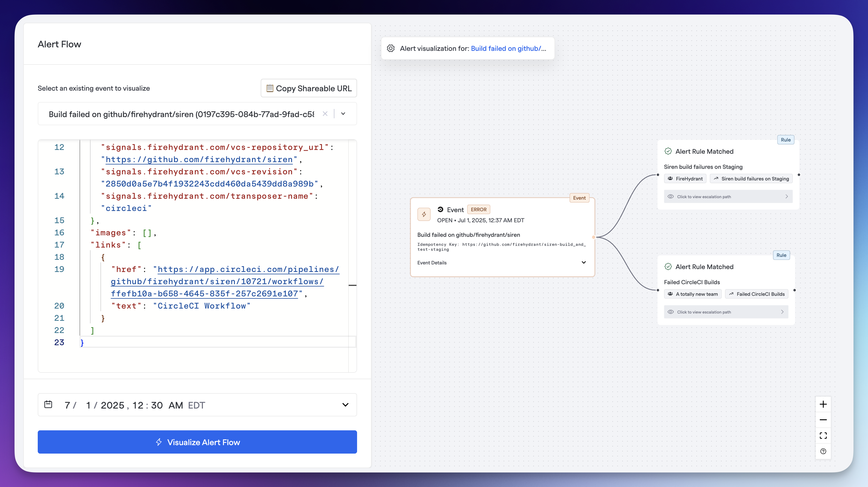Zoom out on the flow canvas
The height and width of the screenshot is (487, 868).
point(823,420)
